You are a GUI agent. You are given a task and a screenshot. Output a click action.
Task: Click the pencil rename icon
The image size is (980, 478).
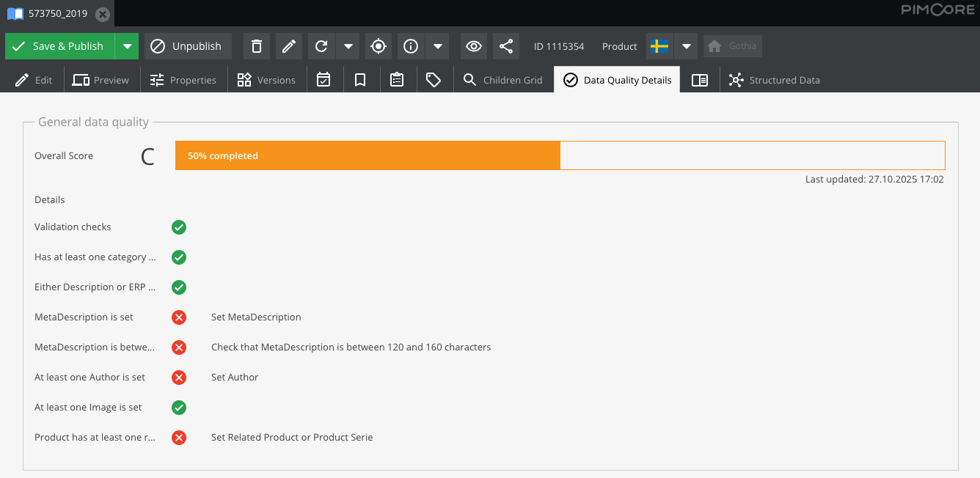tap(289, 46)
